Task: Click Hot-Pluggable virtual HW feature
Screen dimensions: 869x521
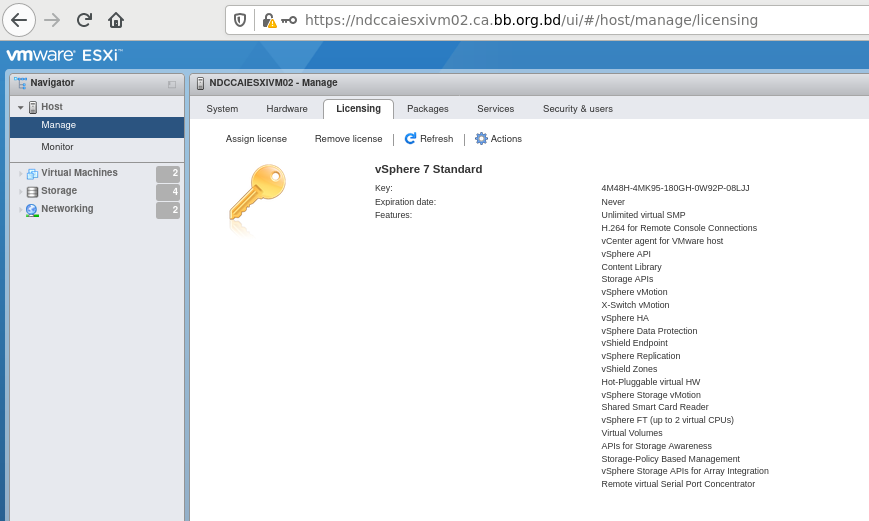Action: click(x=651, y=382)
